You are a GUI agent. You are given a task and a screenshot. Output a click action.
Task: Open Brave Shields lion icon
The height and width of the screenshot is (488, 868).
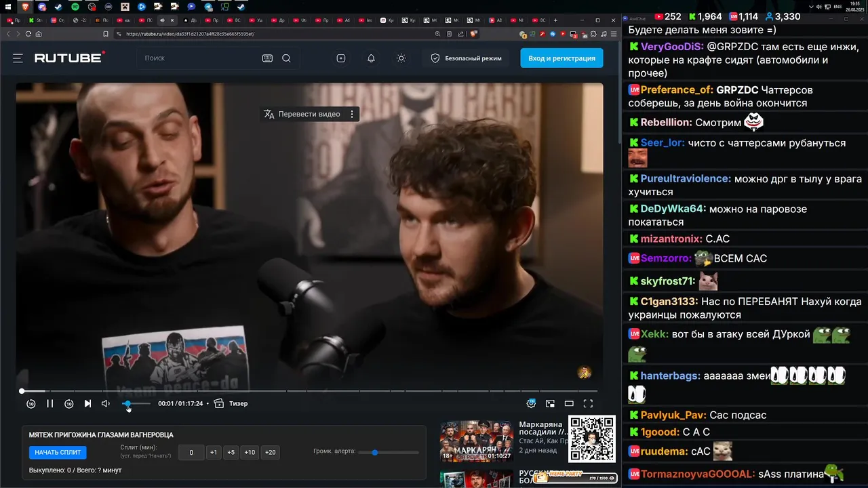[473, 34]
